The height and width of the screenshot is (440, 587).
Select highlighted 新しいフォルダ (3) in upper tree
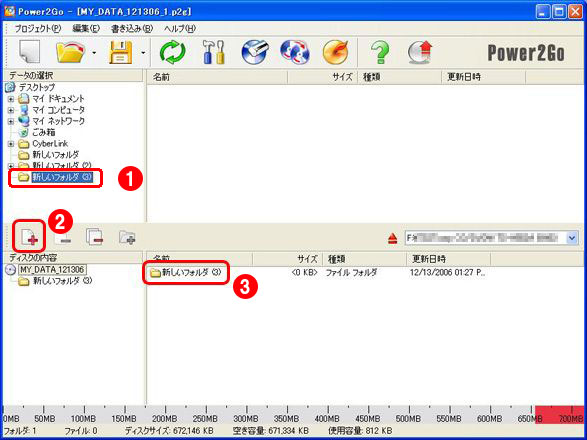point(62,177)
